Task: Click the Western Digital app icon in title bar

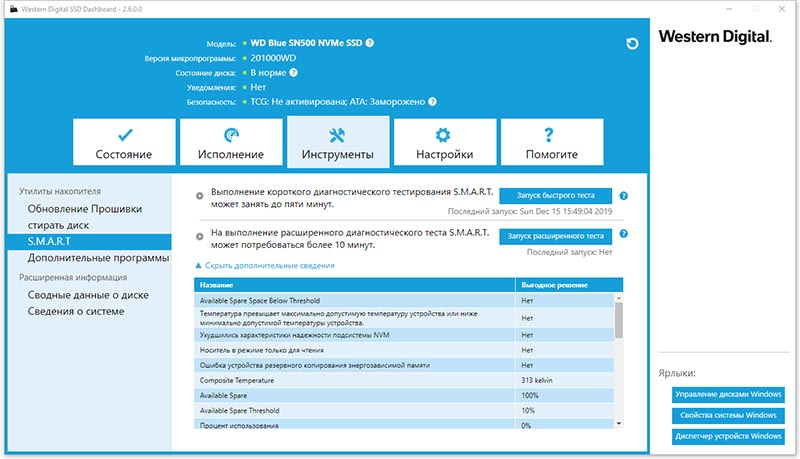Action: click(14, 9)
